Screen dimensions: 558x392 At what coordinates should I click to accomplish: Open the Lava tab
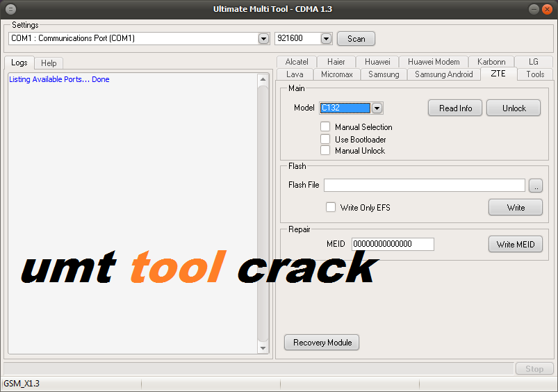[295, 74]
